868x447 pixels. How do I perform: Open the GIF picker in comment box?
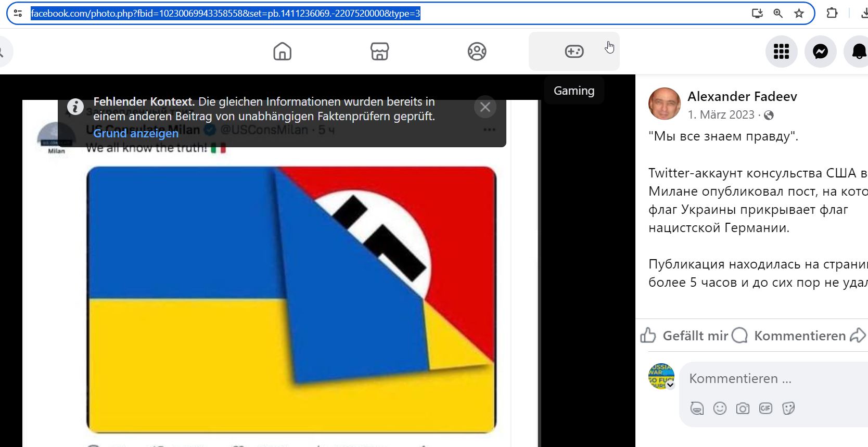(x=765, y=408)
